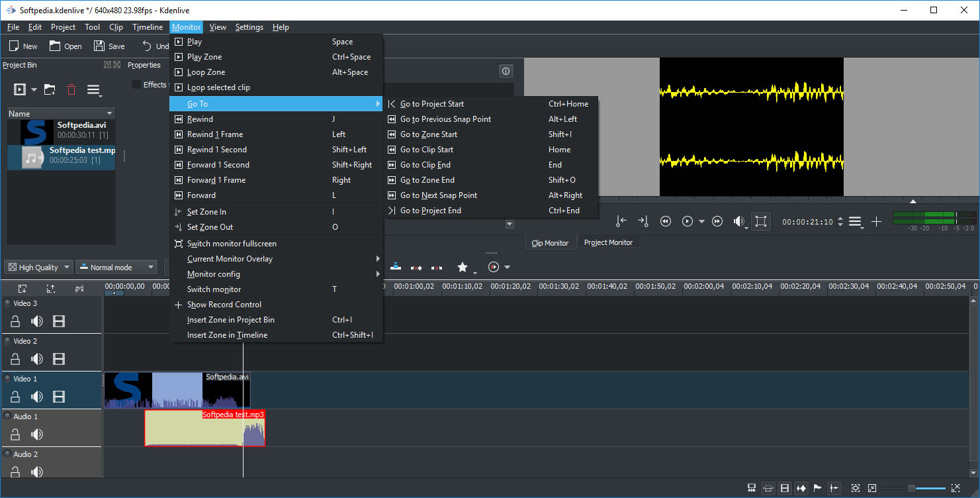
Task: Expand the Name column dropdown in Project Bin
Action: click(109, 113)
